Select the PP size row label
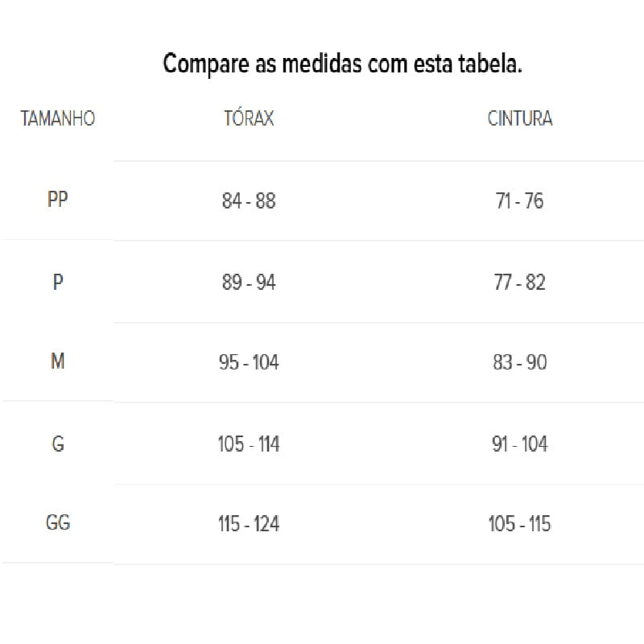Image resolution: width=644 pixels, height=644 pixels. [57, 199]
